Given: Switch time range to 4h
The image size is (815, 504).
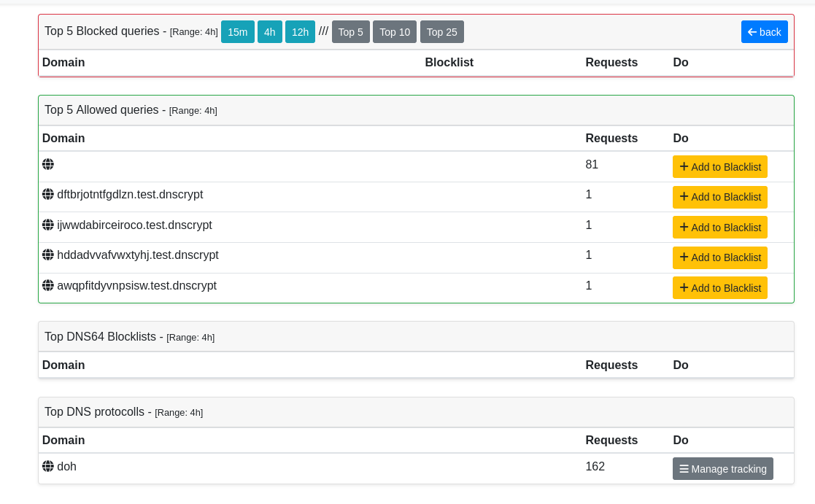Looking at the screenshot, I should click(x=269, y=32).
